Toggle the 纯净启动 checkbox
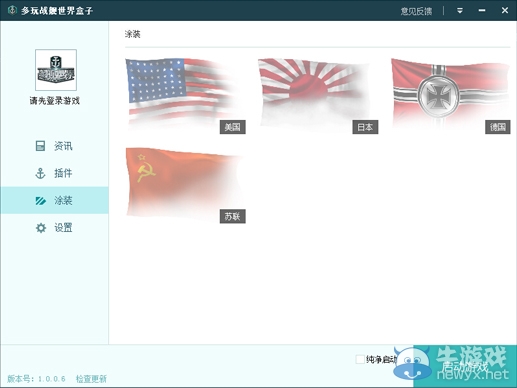Screen dimensions: 517x388 [360, 359]
